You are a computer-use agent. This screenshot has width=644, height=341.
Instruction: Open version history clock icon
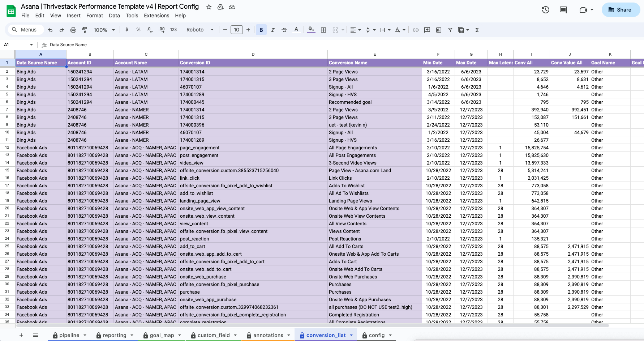(x=545, y=10)
